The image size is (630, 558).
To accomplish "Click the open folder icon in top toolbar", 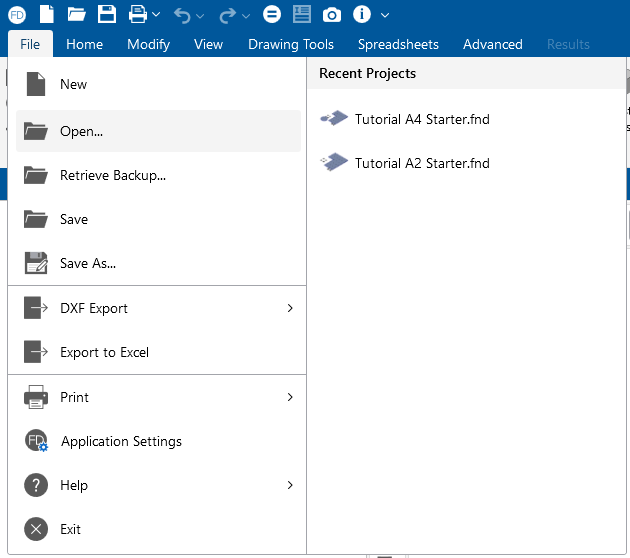I will (x=76, y=14).
